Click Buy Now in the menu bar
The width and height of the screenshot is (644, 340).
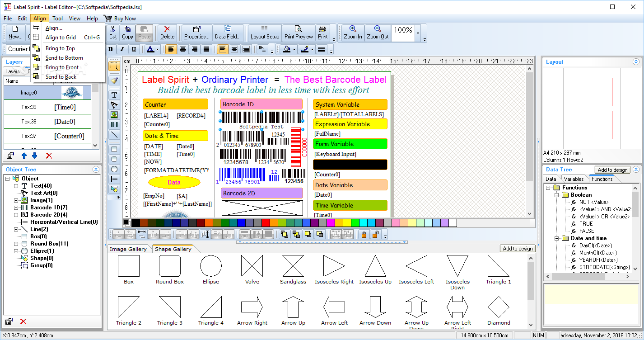pyautogui.click(x=120, y=19)
